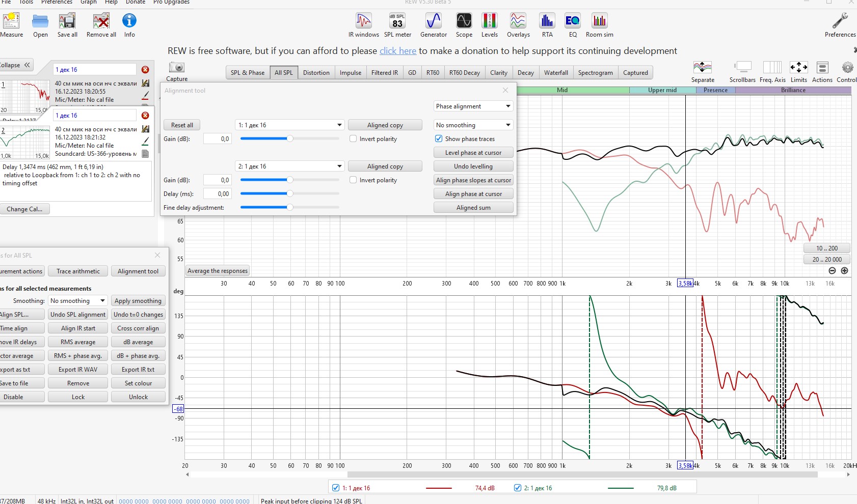Click the zoom in magnifier icon
The width and height of the screenshot is (857, 504).
[x=844, y=271]
